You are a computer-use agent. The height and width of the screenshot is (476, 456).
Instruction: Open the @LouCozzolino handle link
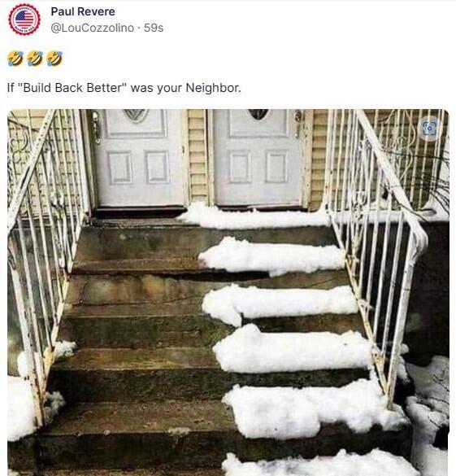(93, 28)
